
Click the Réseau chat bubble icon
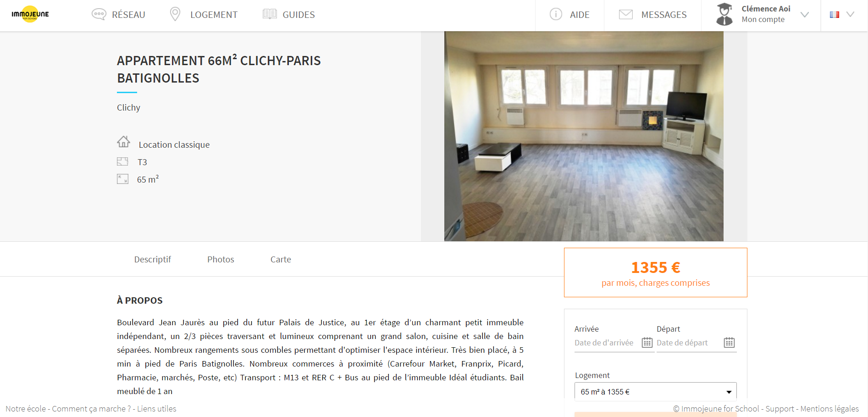click(x=99, y=14)
